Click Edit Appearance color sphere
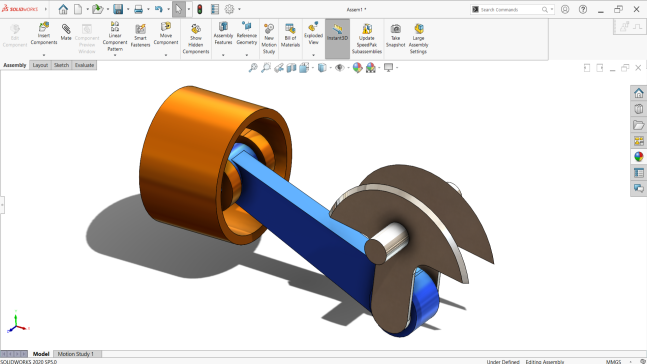The height and width of the screenshot is (364, 647). click(357, 68)
